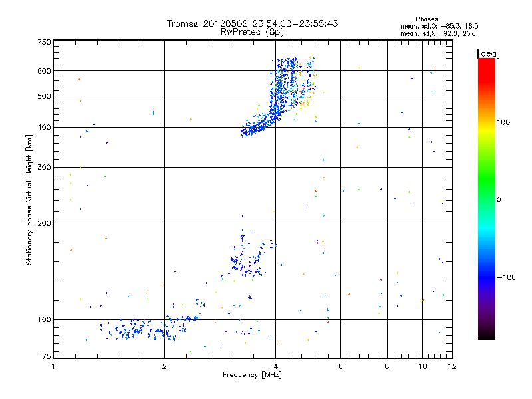Click the '750' y-axis tick label
The height and width of the screenshot is (399, 532).
[44, 42]
